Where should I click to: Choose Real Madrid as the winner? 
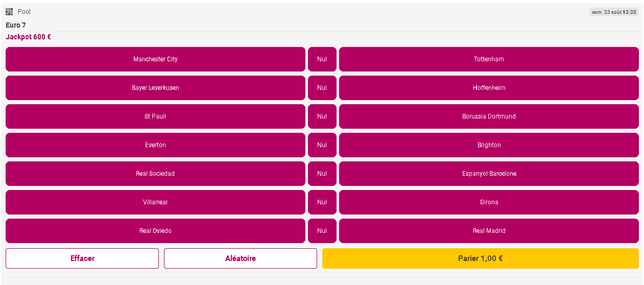(x=489, y=231)
